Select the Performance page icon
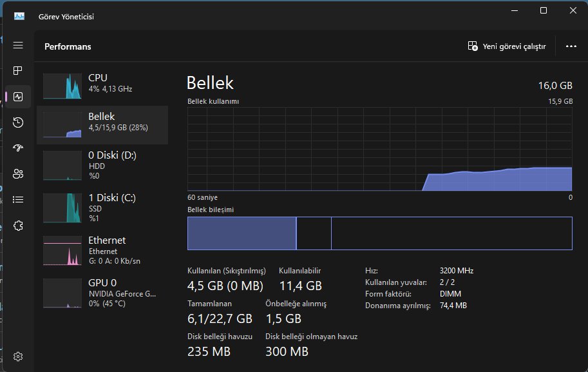The width and height of the screenshot is (588, 372). [x=18, y=97]
